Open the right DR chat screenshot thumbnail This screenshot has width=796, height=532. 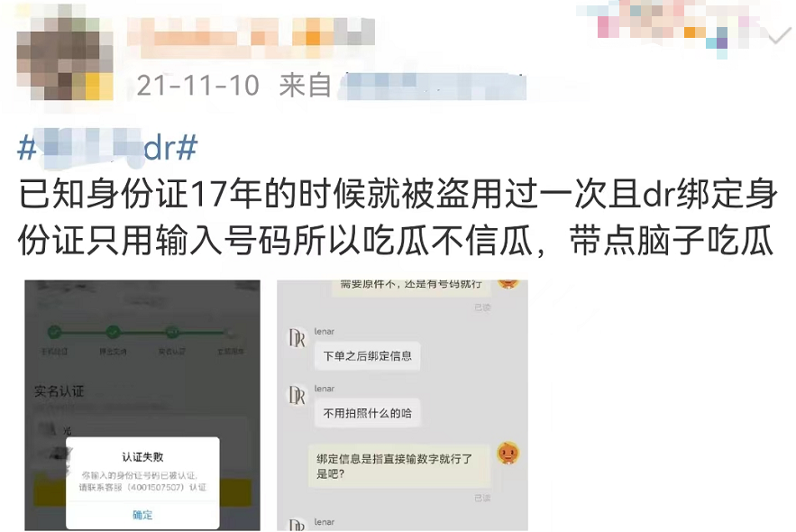(x=403, y=405)
